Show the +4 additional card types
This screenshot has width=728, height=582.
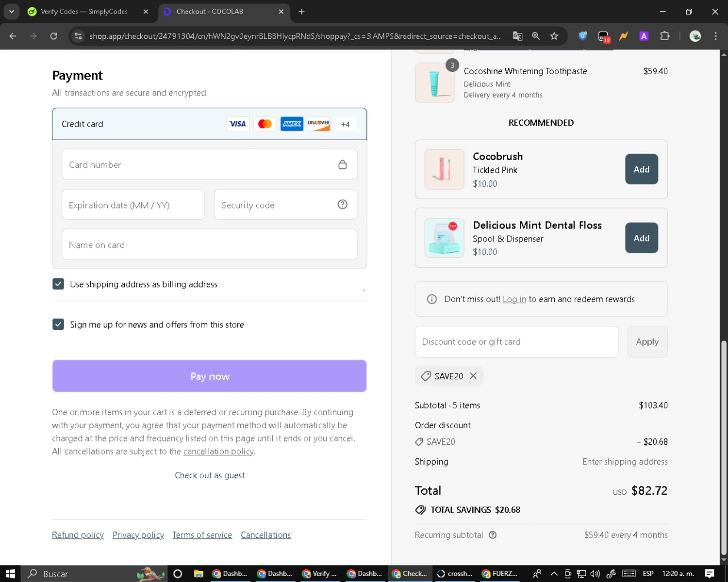point(345,124)
